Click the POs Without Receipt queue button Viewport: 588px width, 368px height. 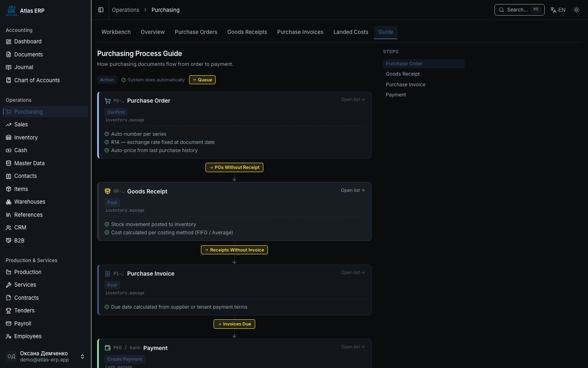[x=234, y=167]
